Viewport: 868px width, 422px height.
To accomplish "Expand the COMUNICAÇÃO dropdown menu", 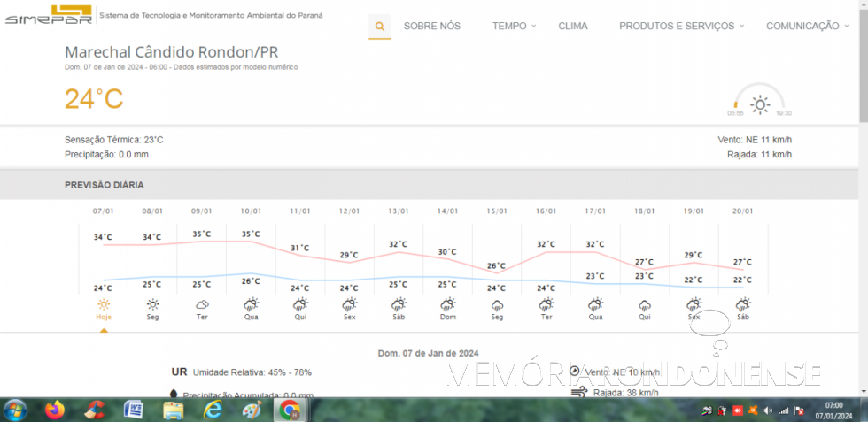I will (x=806, y=27).
